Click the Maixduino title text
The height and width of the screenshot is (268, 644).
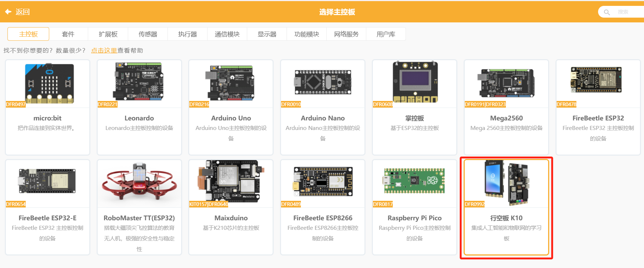231,218
